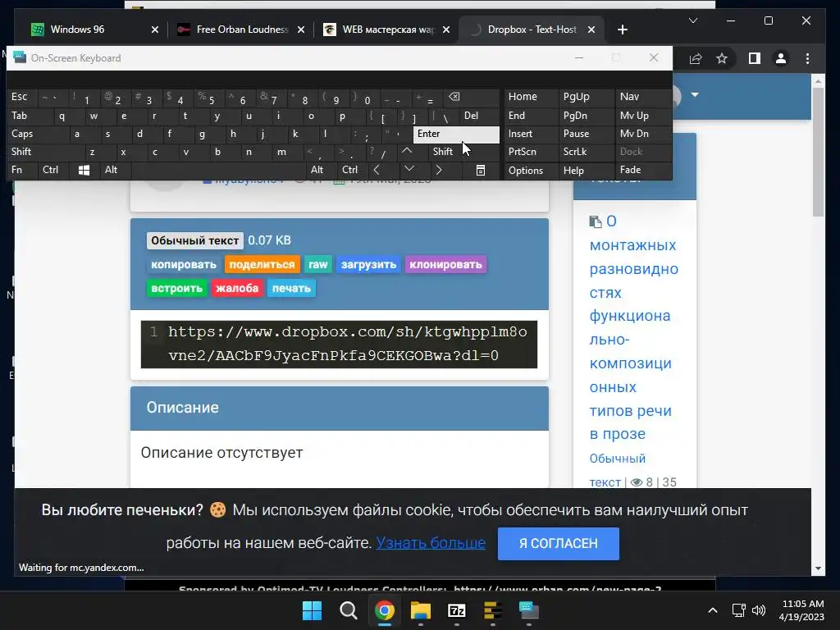Click the поделиться button
Screen dimensions: 840x630
pos(262,265)
